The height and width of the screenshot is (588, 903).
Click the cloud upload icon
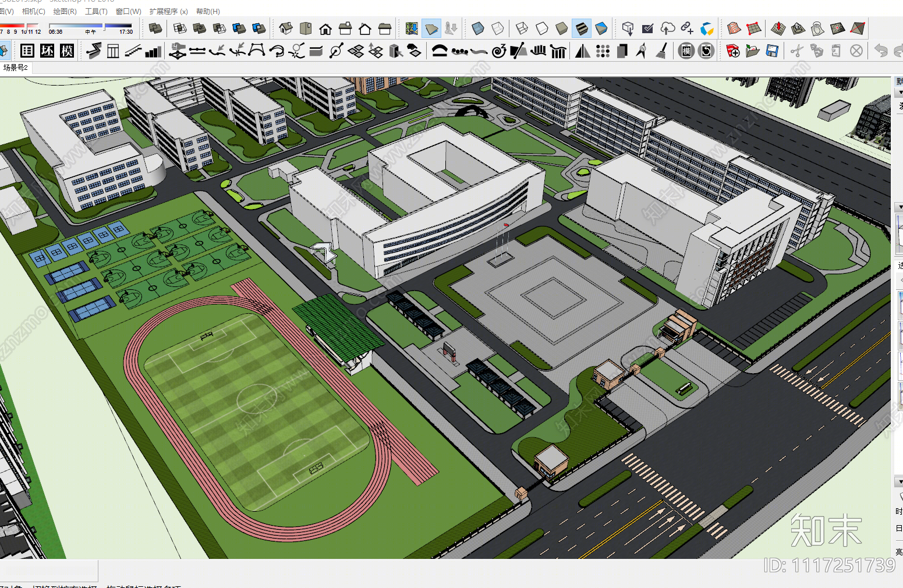(x=667, y=28)
